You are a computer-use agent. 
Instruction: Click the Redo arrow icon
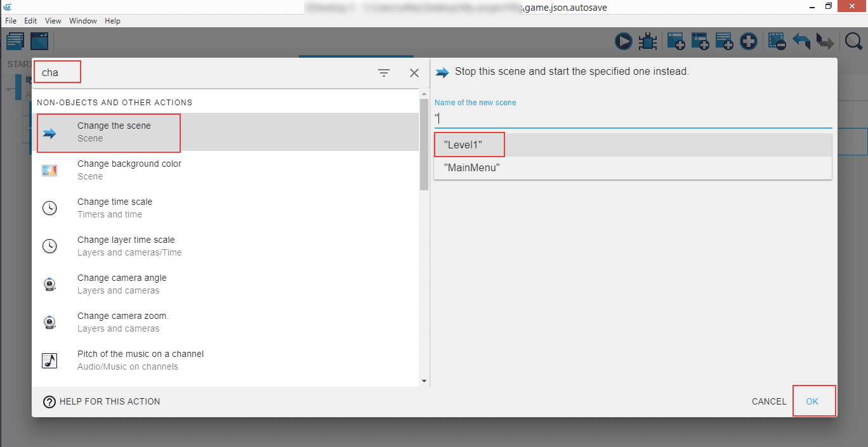[825, 42]
